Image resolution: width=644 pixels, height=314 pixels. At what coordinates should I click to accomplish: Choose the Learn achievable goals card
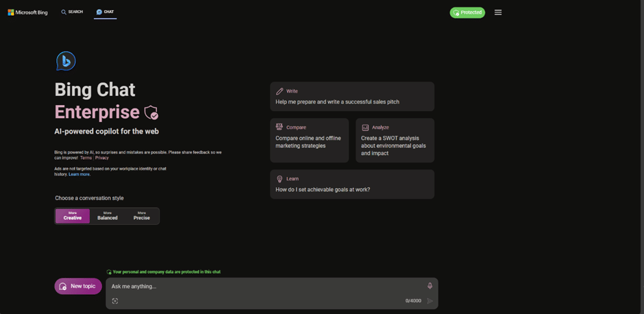(x=352, y=184)
